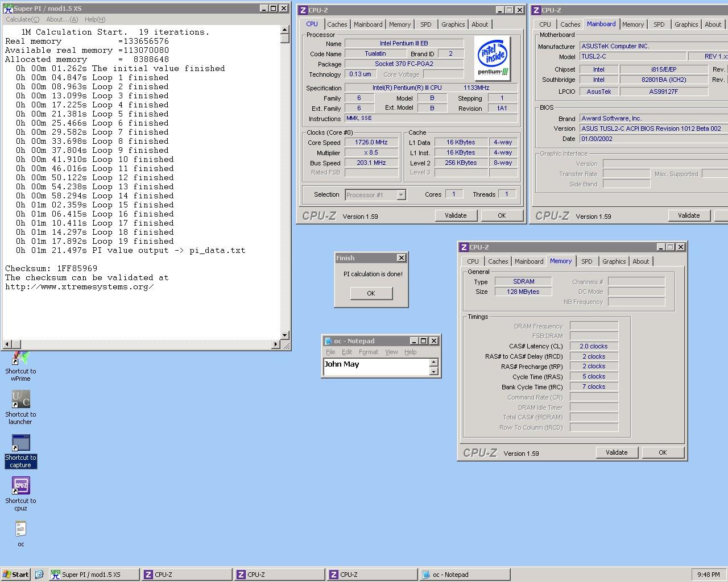Select Graphics tab in Mainboard CPU-Z window
This screenshot has height=582, width=728.
click(686, 24)
